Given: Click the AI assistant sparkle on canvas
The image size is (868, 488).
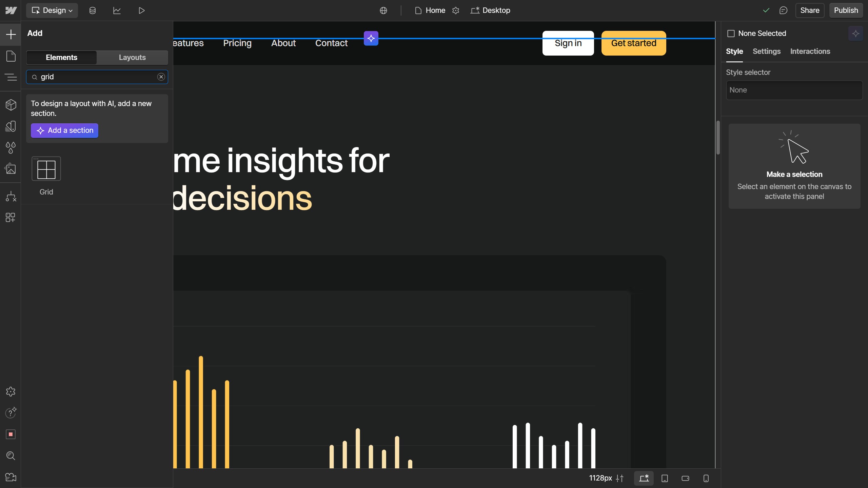Looking at the screenshot, I should [x=371, y=38].
